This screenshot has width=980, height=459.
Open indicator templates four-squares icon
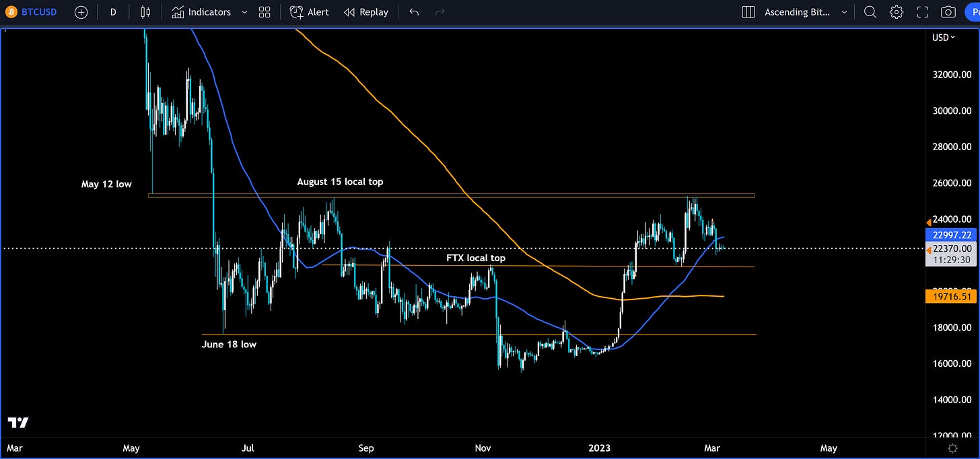click(x=265, y=12)
